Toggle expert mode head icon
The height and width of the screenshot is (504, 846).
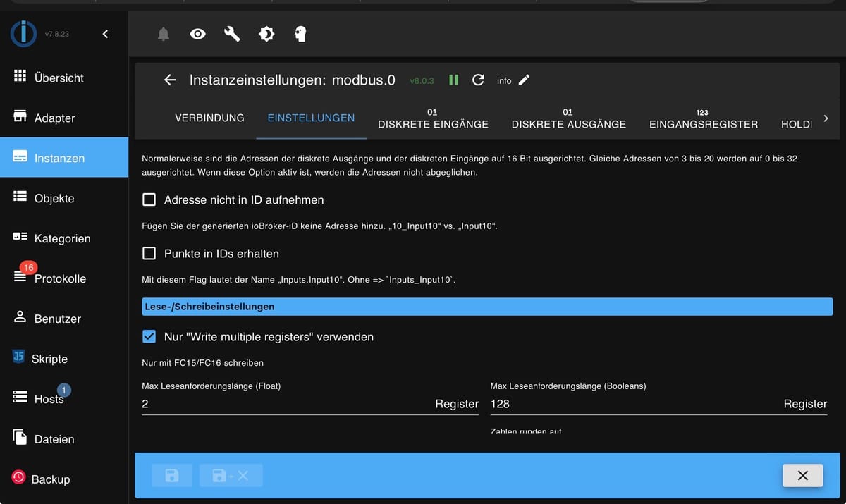click(300, 34)
